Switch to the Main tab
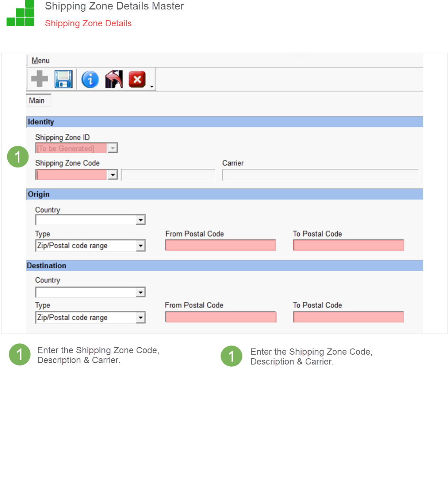448x496 pixels. tap(37, 100)
